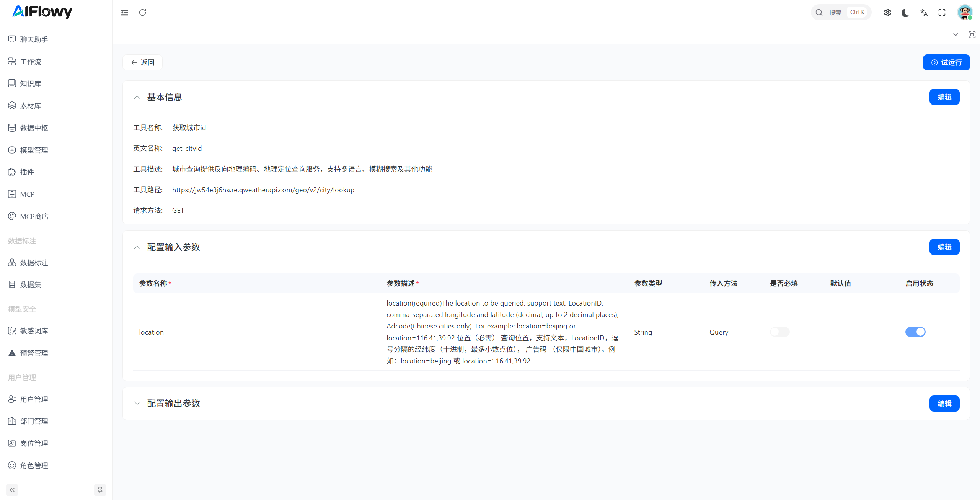Click 编辑 button for 基本信息
This screenshot has width=980, height=500.
point(944,97)
